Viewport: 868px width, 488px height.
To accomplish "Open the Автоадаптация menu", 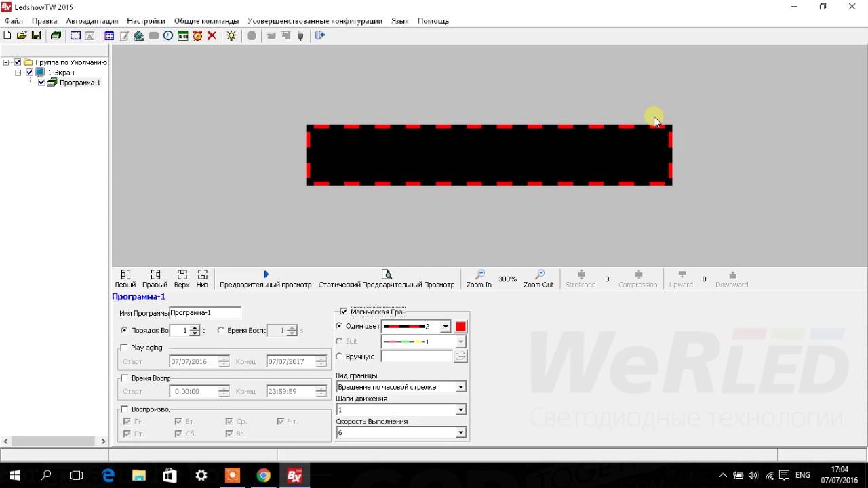I will (92, 21).
